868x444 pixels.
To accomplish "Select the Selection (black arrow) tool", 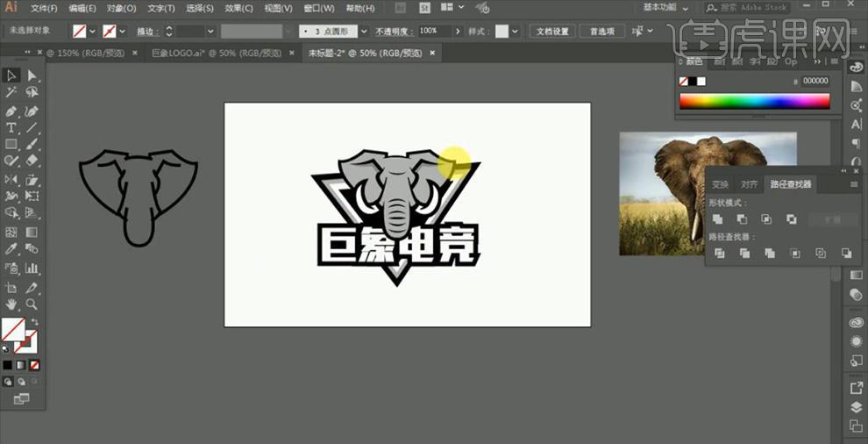I will pyautogui.click(x=11, y=75).
